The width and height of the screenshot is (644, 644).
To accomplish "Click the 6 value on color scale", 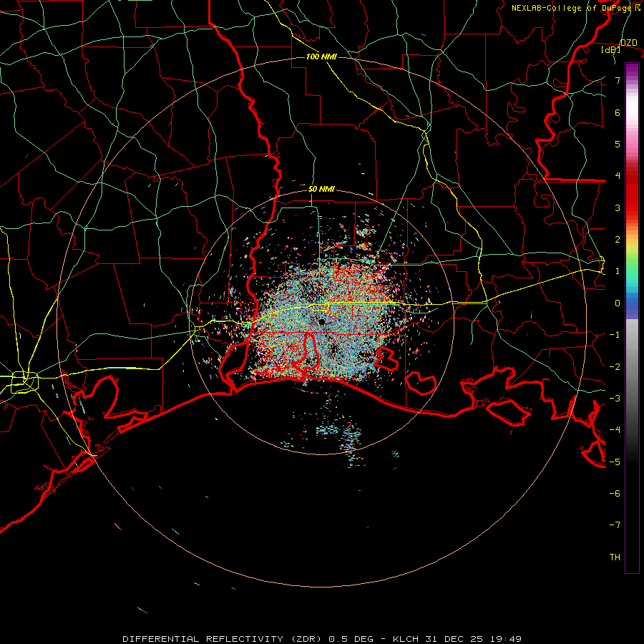I will (x=618, y=112).
